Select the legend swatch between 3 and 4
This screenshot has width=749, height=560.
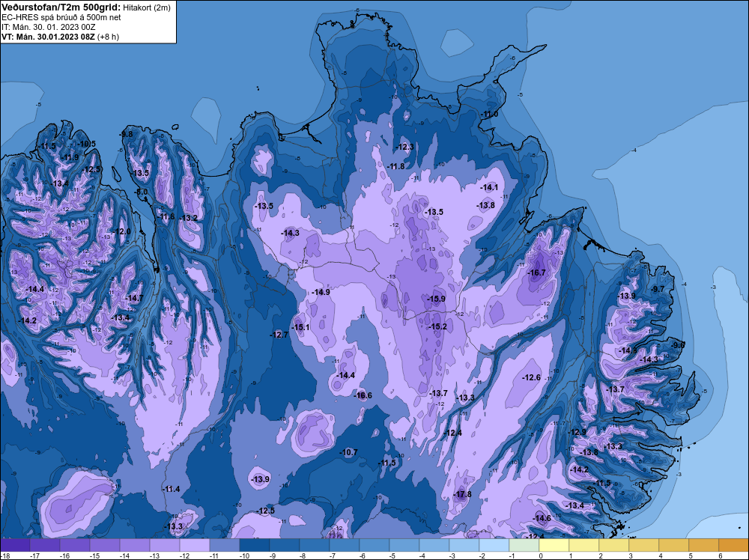click(x=644, y=545)
